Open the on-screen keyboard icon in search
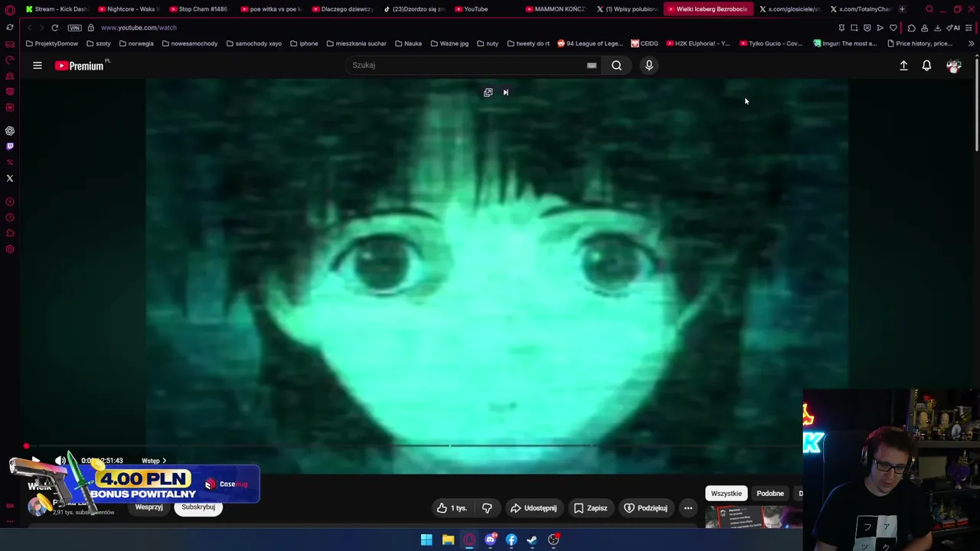This screenshot has height=551, width=980. (592, 65)
